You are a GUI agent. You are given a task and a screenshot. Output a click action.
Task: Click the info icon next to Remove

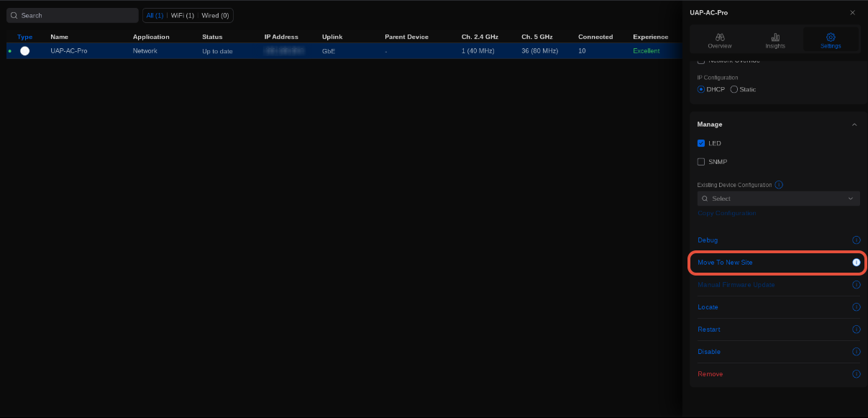pos(856,374)
